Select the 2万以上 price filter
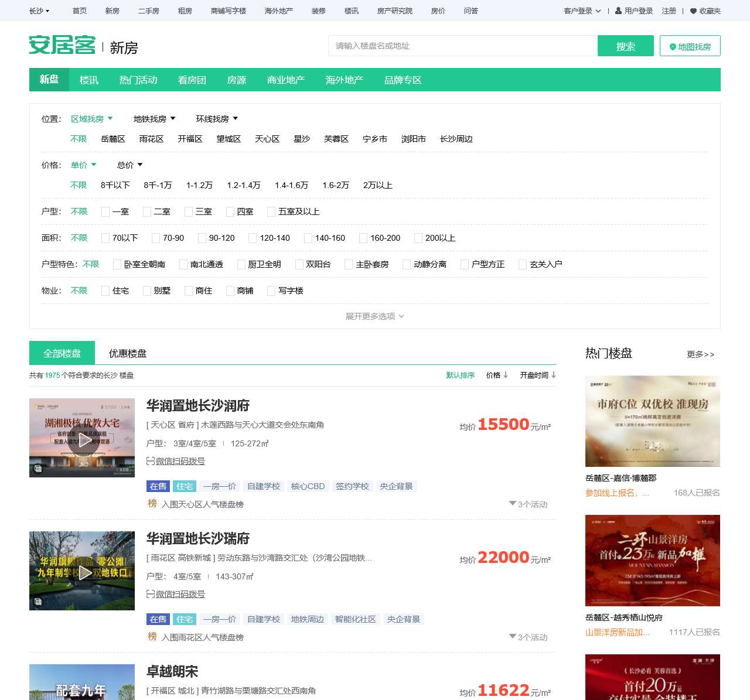 (x=378, y=185)
